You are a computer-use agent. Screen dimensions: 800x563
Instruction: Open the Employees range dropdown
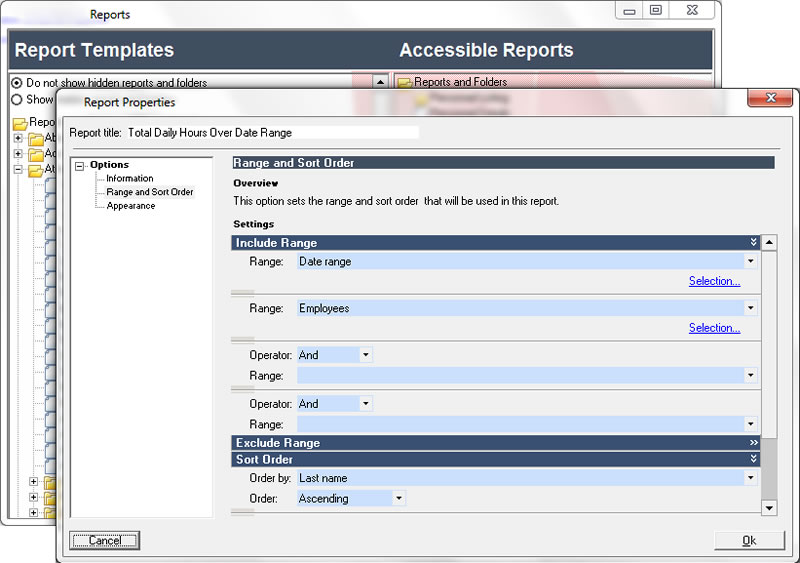(750, 308)
